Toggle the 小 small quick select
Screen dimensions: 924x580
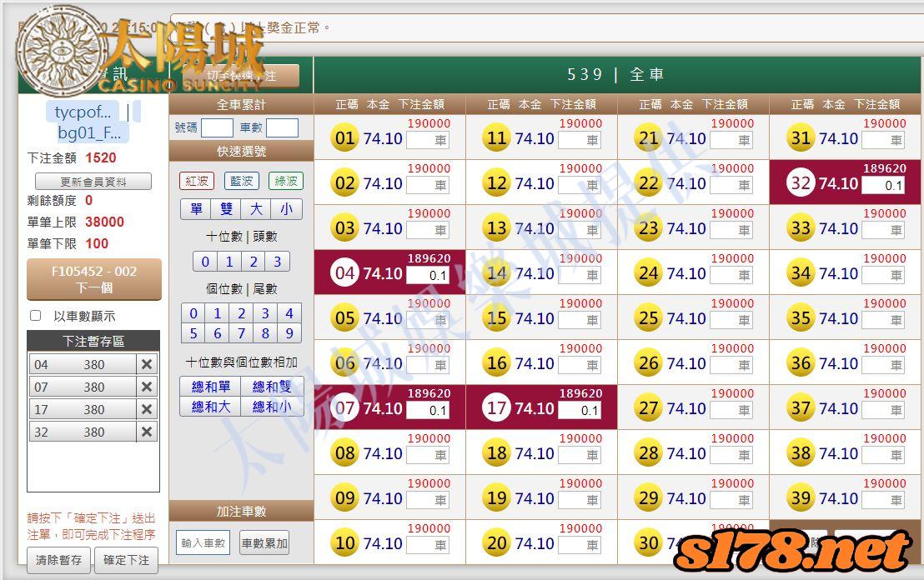click(286, 209)
